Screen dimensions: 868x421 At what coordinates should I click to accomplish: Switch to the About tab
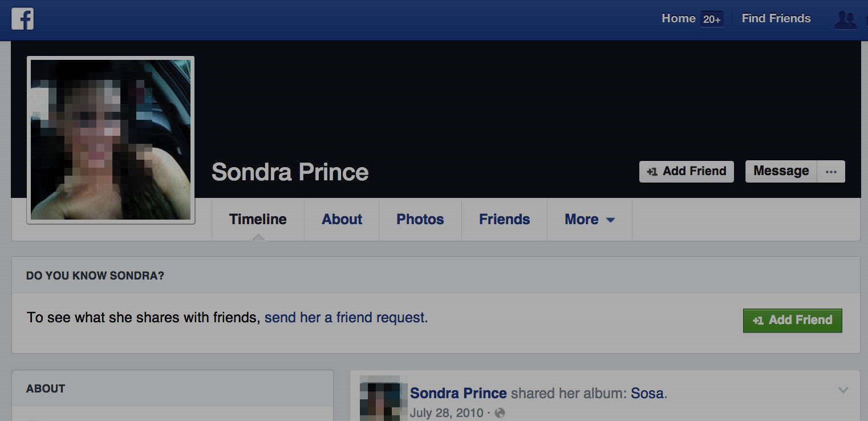(x=342, y=220)
